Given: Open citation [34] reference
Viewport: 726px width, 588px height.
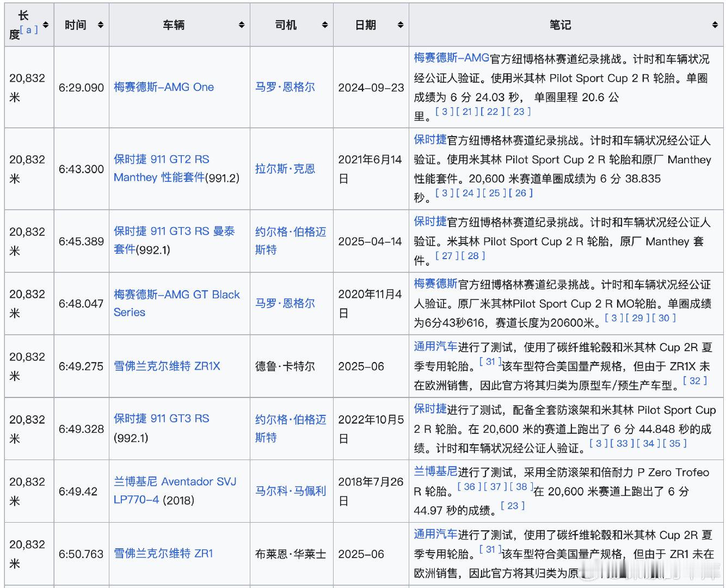Looking at the screenshot, I should (x=648, y=443).
